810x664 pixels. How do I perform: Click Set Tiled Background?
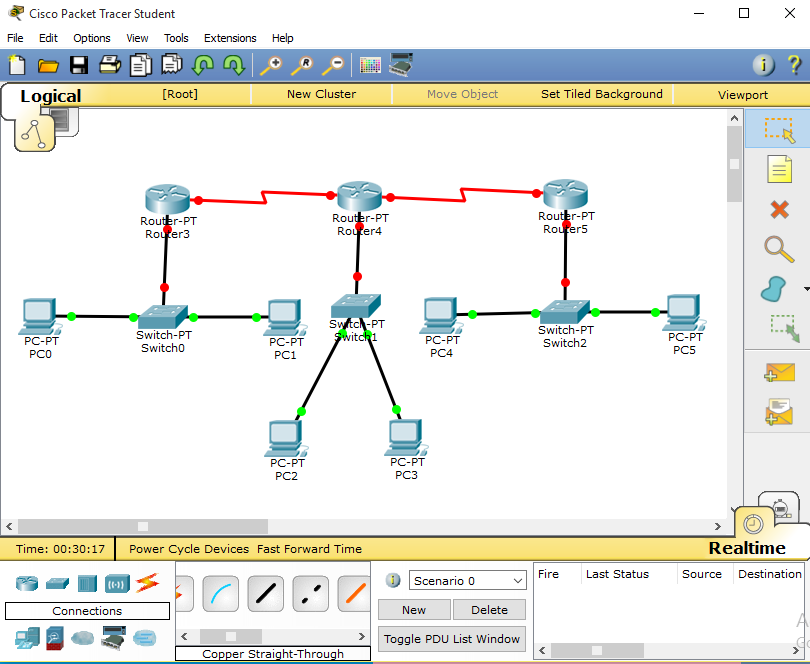(601, 93)
